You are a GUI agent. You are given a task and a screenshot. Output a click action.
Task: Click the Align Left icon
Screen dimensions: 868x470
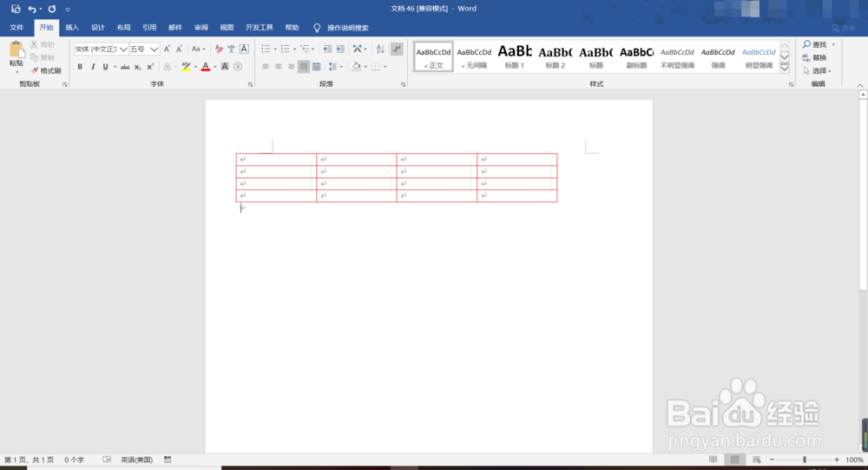[x=266, y=67]
